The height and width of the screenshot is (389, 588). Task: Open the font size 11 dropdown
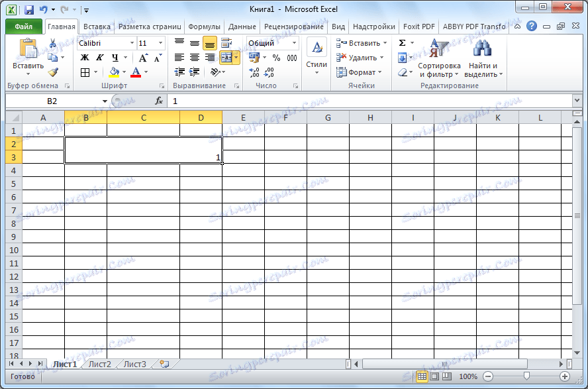coord(160,43)
